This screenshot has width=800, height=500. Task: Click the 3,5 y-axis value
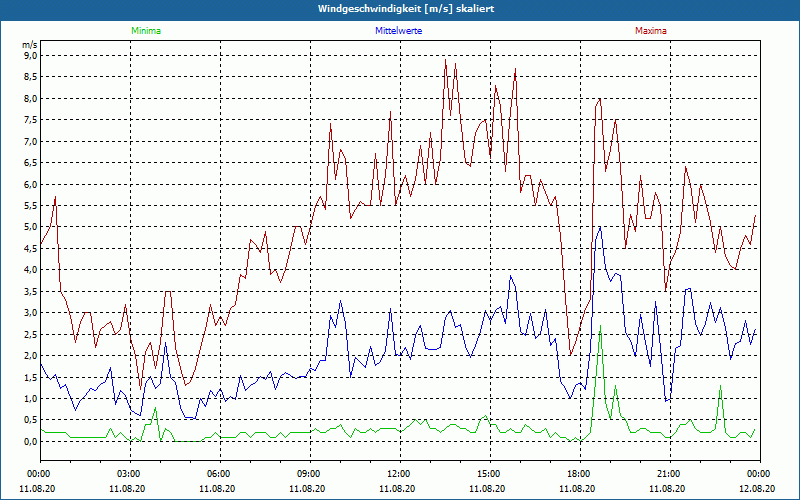(x=31, y=291)
